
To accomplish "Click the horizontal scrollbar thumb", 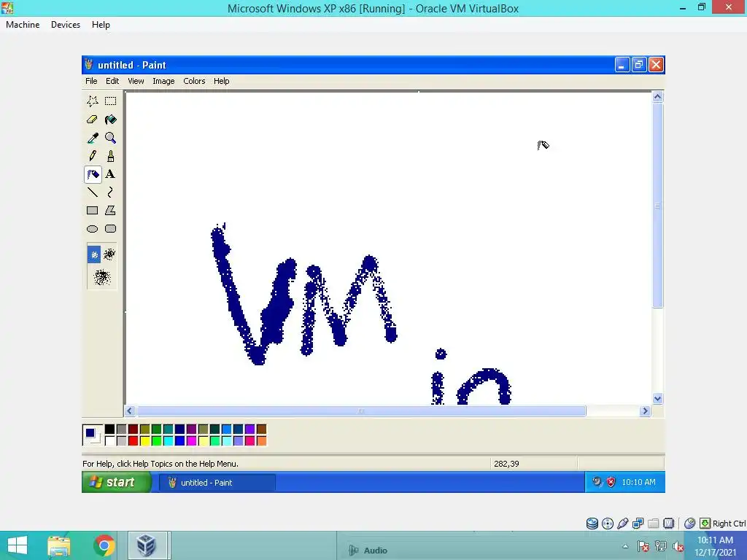I will pos(361,411).
